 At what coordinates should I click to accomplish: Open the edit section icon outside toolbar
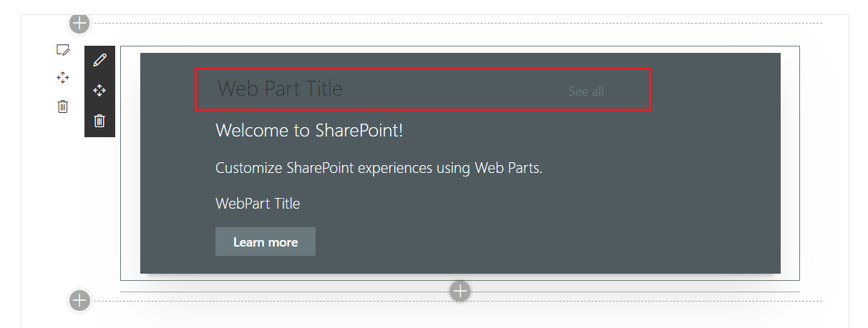click(x=63, y=50)
